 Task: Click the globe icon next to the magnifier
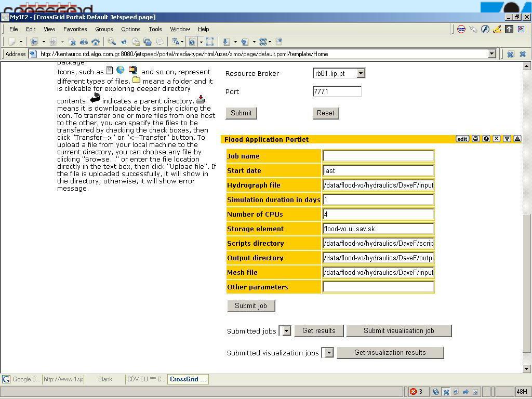point(124,42)
